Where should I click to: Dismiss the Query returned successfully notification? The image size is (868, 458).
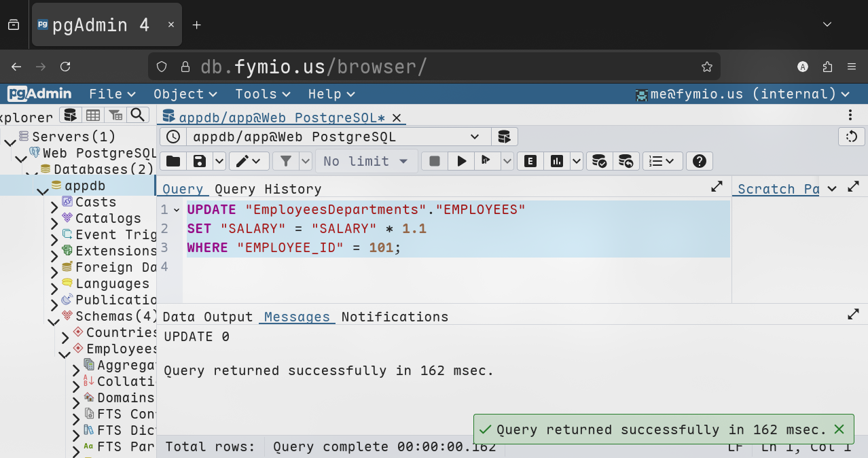pos(839,429)
